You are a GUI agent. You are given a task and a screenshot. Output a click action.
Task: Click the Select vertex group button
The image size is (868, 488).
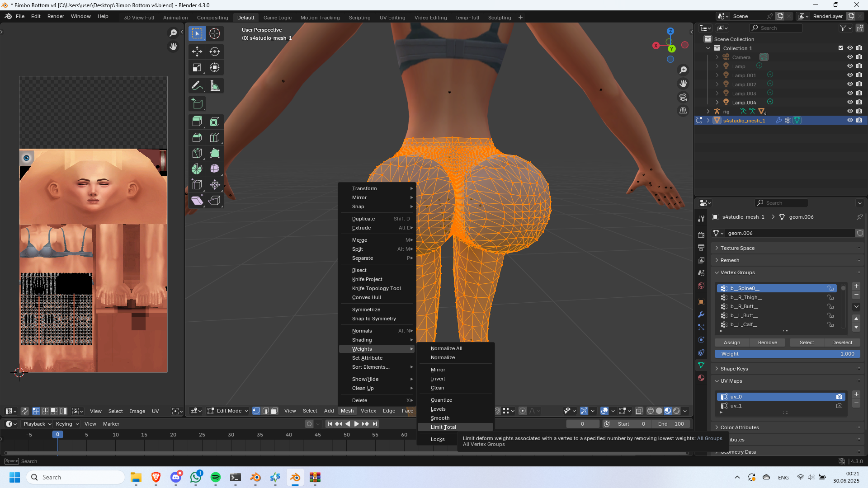(x=807, y=343)
